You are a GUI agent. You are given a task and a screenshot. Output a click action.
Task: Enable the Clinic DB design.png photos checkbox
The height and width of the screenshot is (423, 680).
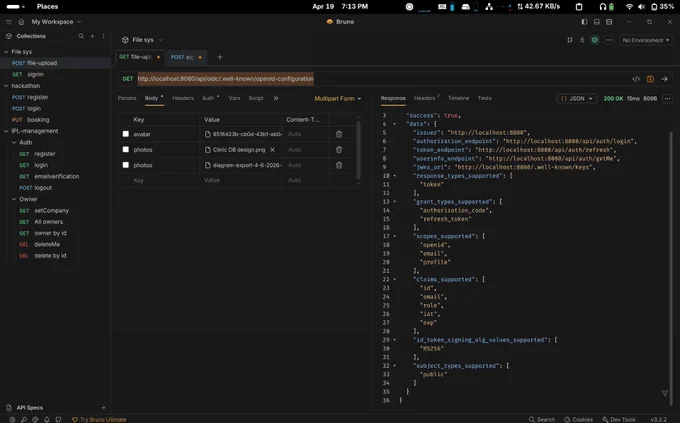[x=126, y=149]
